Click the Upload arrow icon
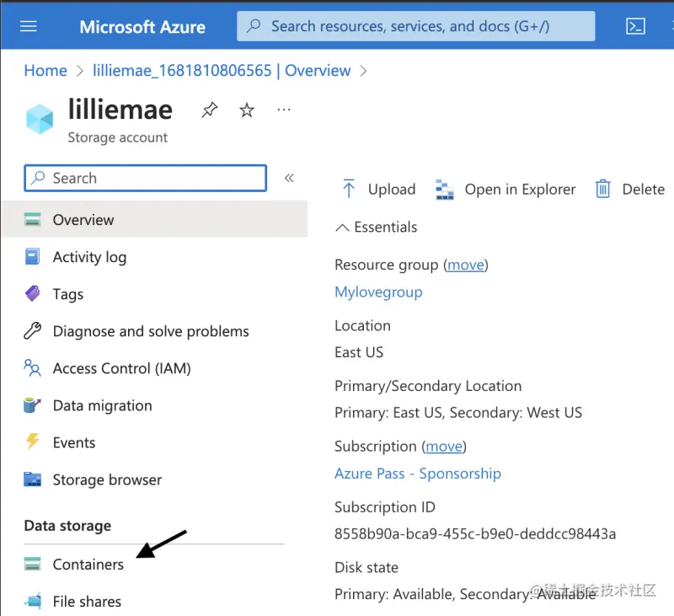 click(349, 188)
